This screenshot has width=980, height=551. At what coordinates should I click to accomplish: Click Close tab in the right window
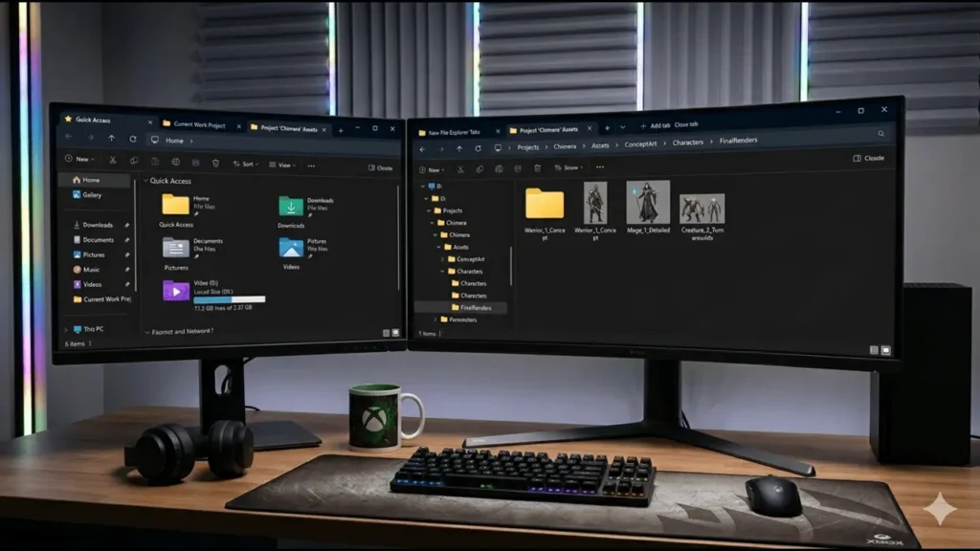coord(684,125)
